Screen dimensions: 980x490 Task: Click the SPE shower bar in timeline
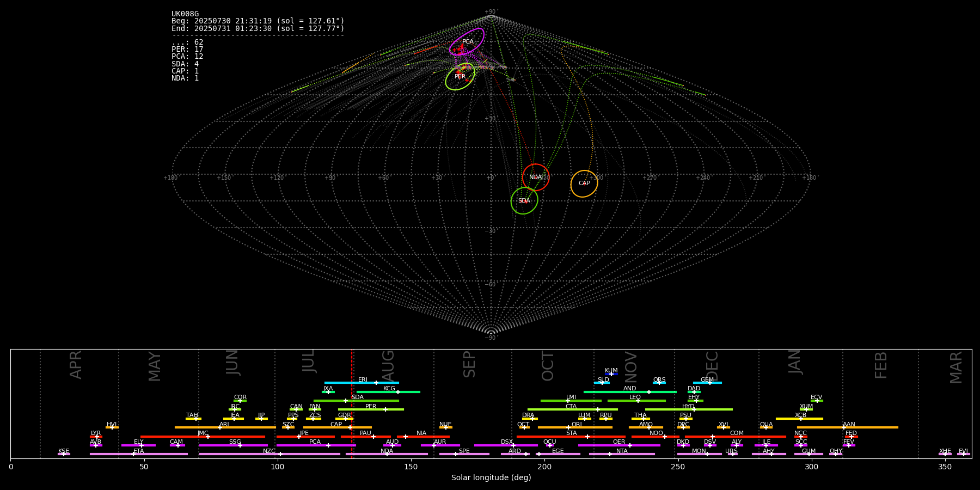[x=464, y=454]
